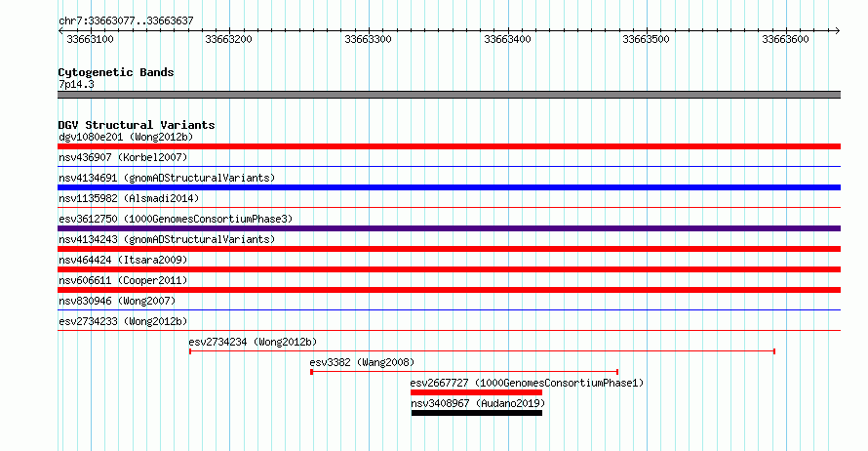Viewport: 868px width, 451px height.
Task: Open variant label esv2734233 (Wong2012b)
Action: coord(123,321)
